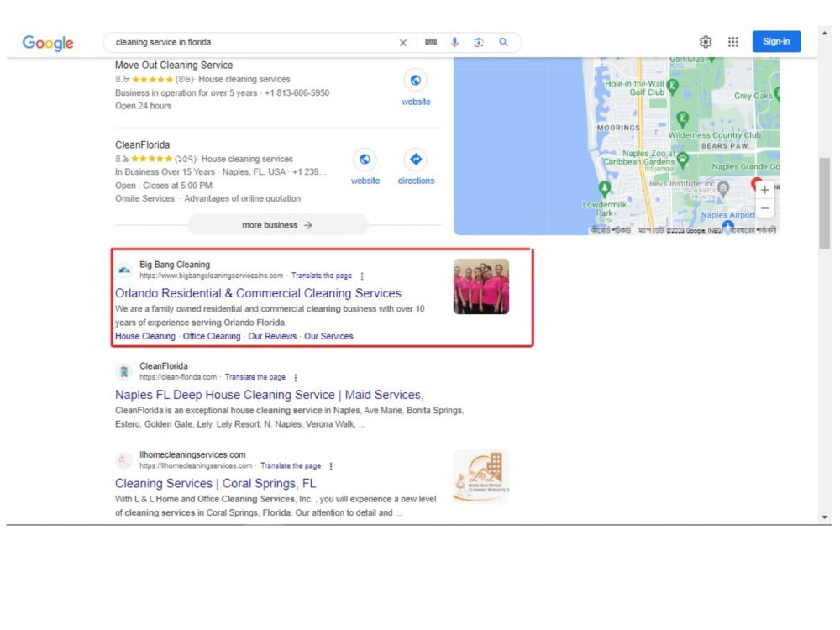The height and width of the screenshot is (630, 840).
Task: Translate the clean-florida.com page
Action: click(x=255, y=377)
